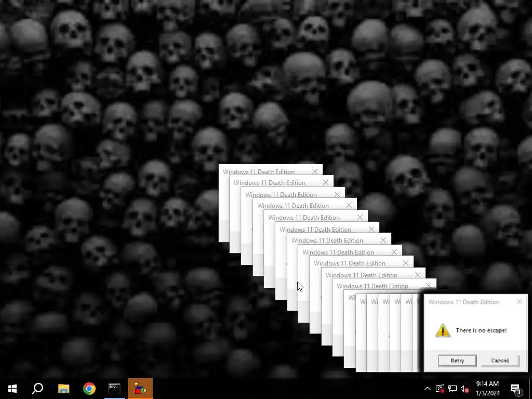This screenshot has width=532, height=399.
Task: Open the clock showing 9:14 AM
Action: pos(487,389)
